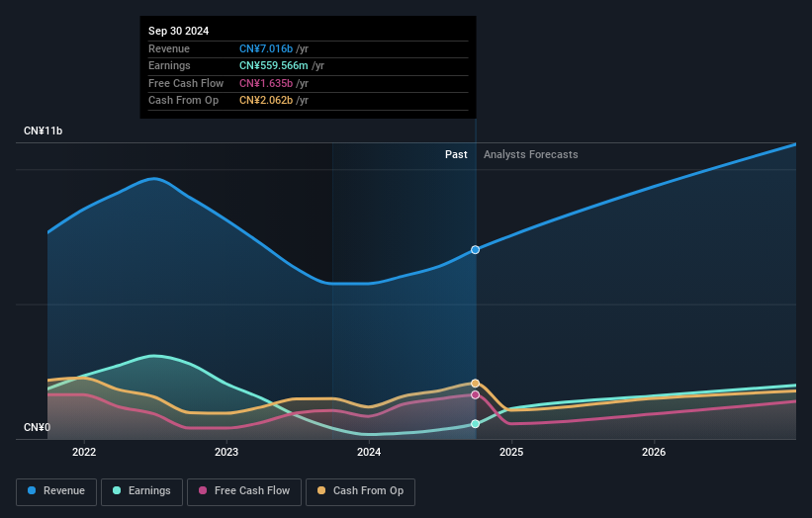Click the Free Cash Flow label in tooltip
The image size is (812, 518).
tap(186, 83)
